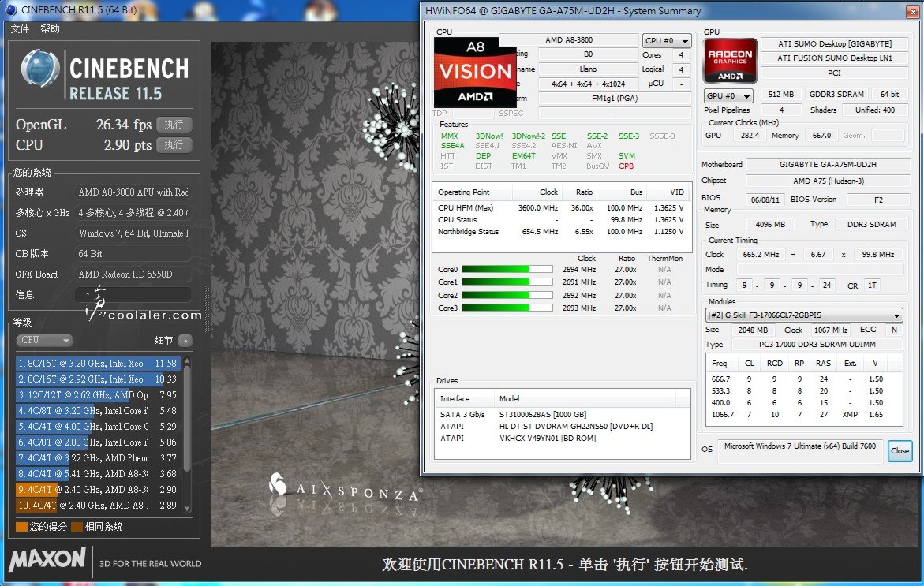Select ranking row 1 Intel Xeon 11.58
This screenshot has width=924, height=586.
point(98,364)
